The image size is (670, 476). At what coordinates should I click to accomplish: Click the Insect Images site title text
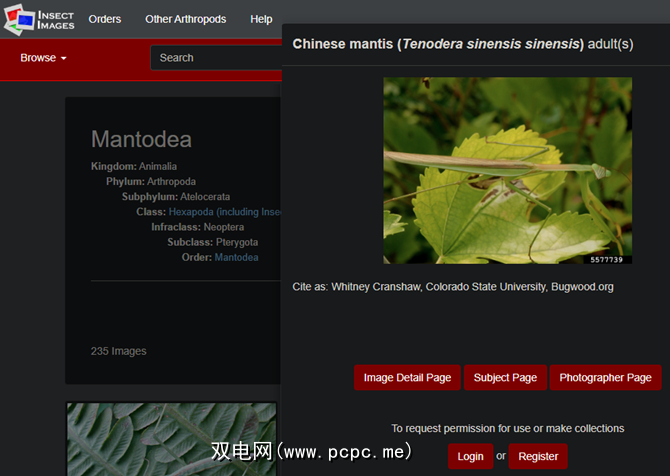56,20
